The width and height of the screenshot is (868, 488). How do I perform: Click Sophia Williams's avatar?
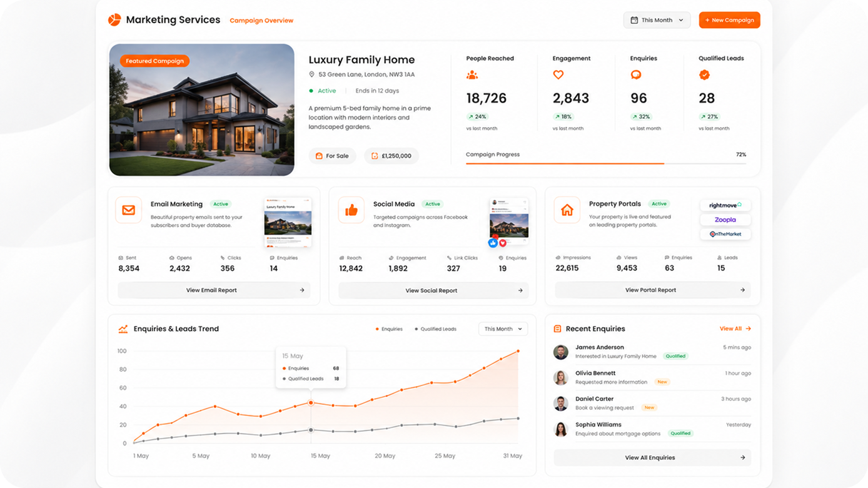click(561, 429)
